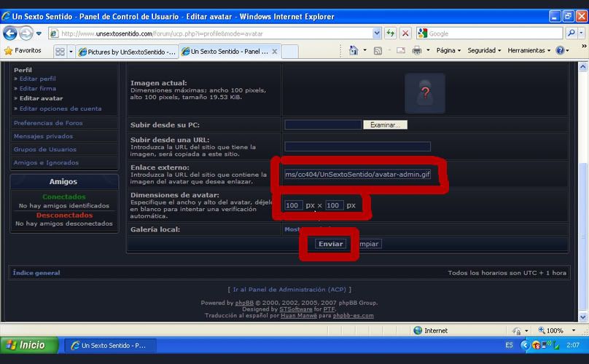Open the Huan Manwë footer link
The image size is (589, 364).
(x=299, y=316)
